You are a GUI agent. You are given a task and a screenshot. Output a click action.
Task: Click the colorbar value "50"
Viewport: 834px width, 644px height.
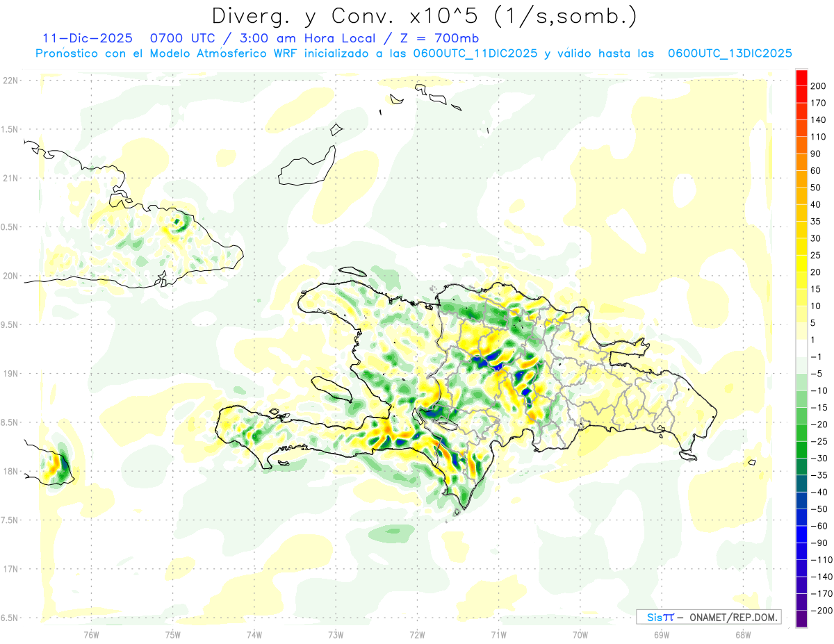(x=815, y=188)
